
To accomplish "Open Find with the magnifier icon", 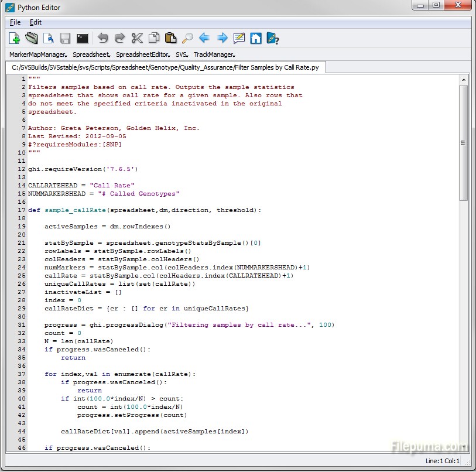I will tap(187, 39).
